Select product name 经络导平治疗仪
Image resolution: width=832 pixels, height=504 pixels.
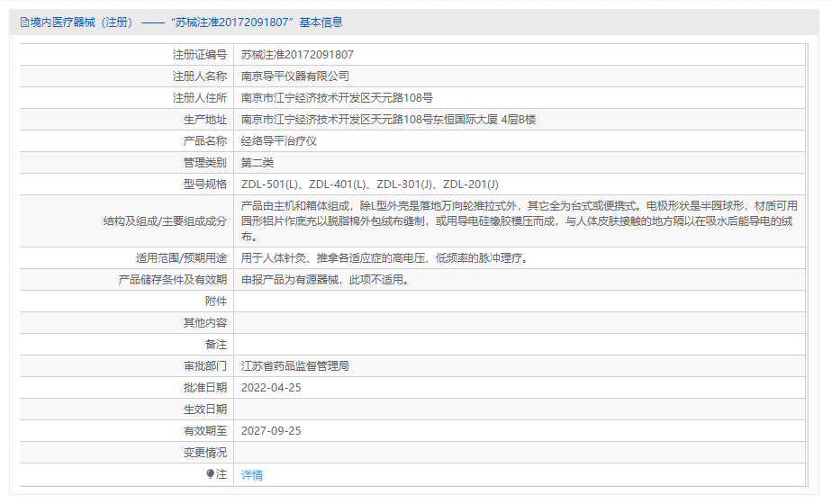point(279,140)
